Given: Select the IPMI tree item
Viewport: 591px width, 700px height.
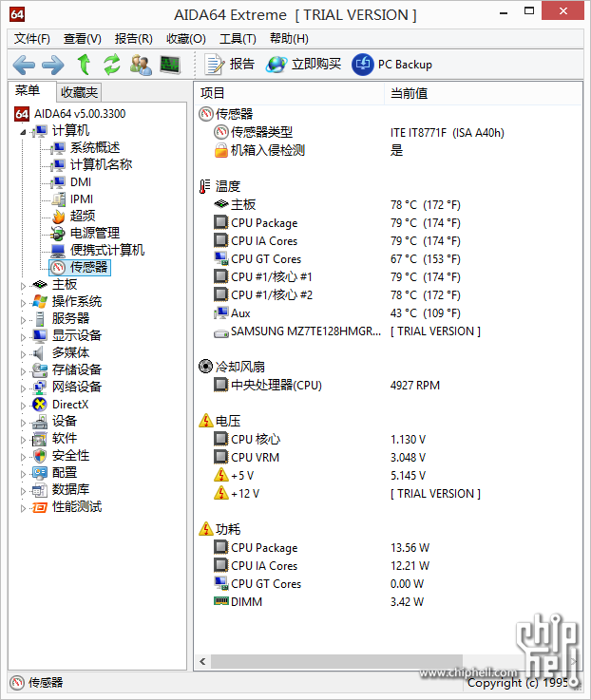Looking at the screenshot, I should click(x=72, y=199).
